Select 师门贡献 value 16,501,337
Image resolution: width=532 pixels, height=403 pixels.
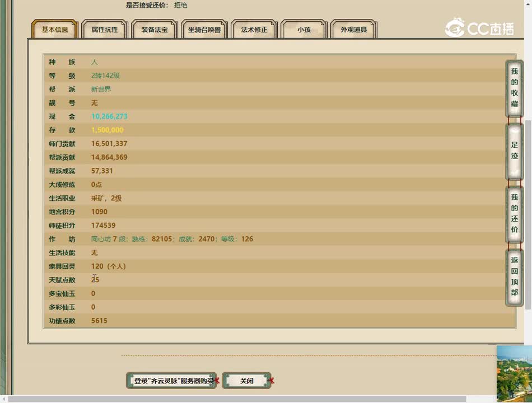(x=109, y=143)
